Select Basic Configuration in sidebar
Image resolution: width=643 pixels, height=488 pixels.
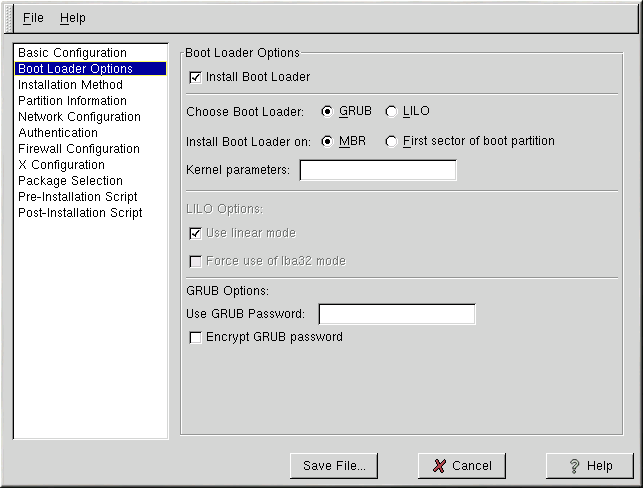(72, 53)
